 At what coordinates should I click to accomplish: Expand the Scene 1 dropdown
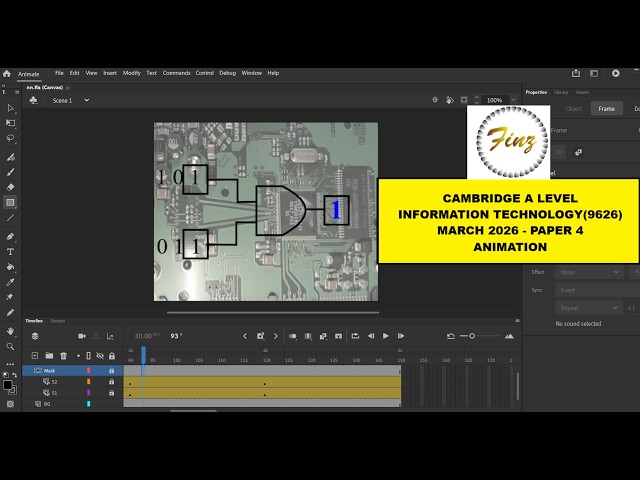tap(87, 100)
